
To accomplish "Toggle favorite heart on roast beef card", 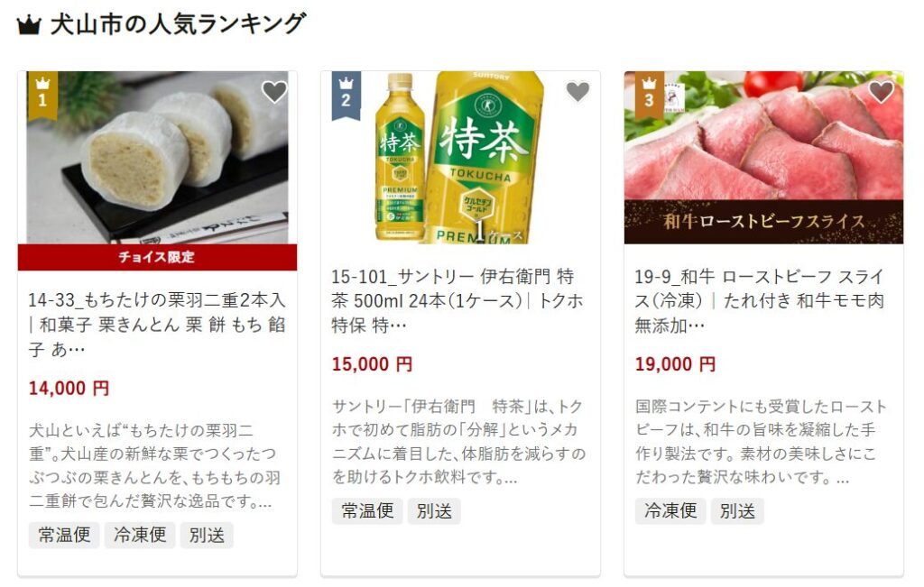I will pyautogui.click(x=881, y=91).
